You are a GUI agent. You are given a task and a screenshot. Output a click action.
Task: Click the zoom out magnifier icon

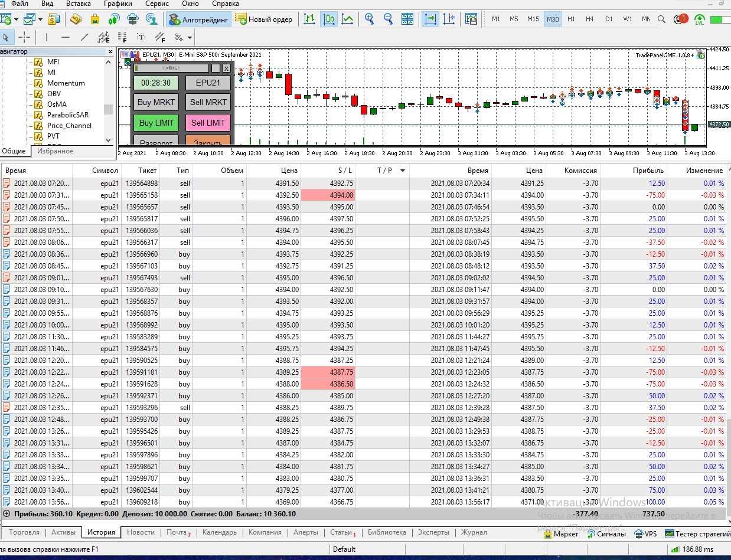coord(388,19)
